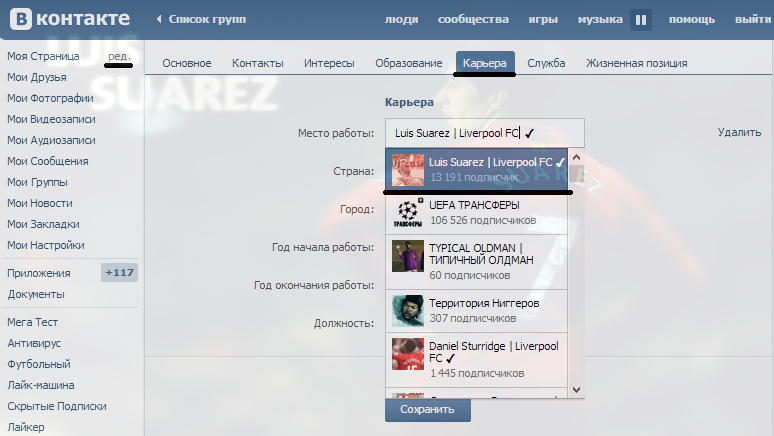Open Мои Видеозаписи in sidebar
Image resolution: width=774 pixels, height=436 pixels.
(51, 119)
